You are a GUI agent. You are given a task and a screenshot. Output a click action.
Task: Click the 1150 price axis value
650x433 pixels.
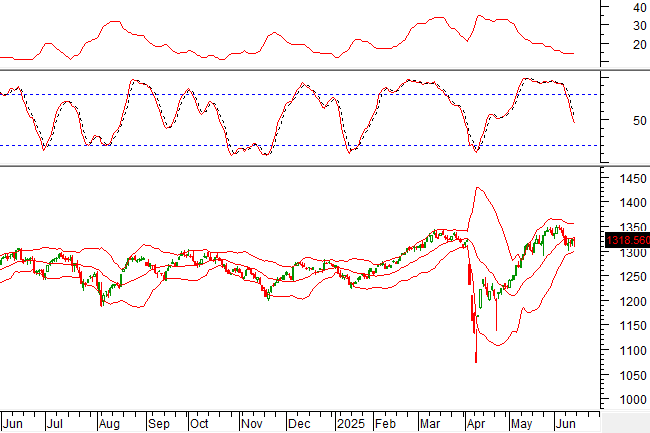pyautogui.click(x=633, y=326)
